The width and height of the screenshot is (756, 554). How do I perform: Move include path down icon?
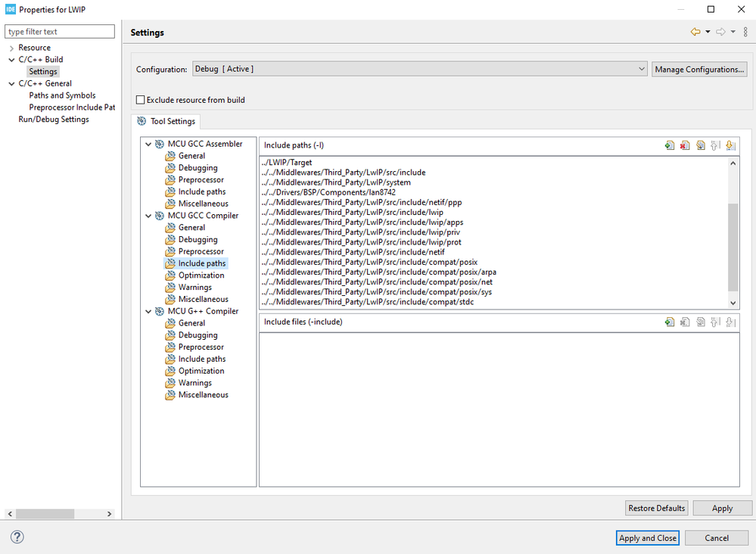(x=731, y=145)
